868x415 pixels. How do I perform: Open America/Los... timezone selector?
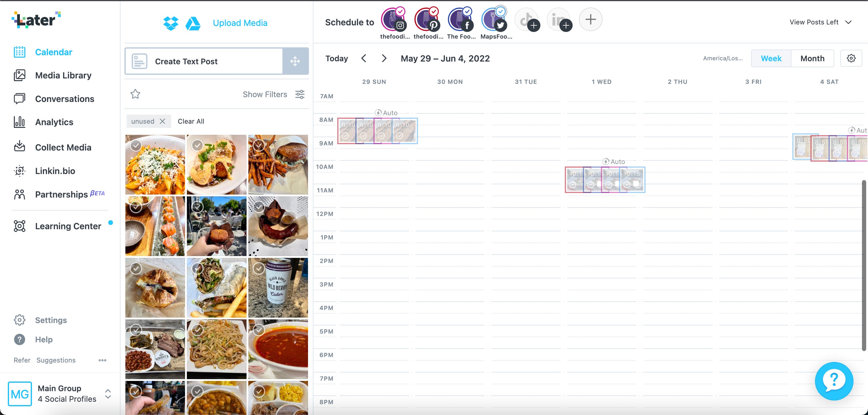coord(723,58)
